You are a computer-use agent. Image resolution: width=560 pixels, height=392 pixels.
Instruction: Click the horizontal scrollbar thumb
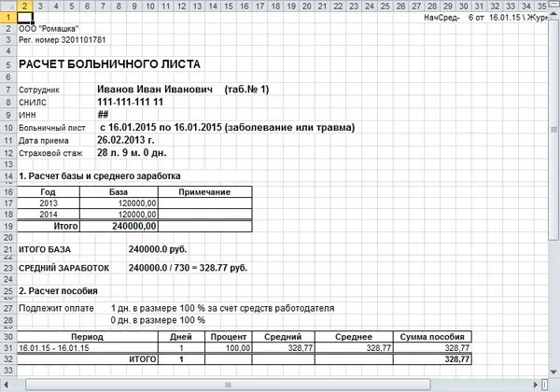pyautogui.click(x=228, y=385)
